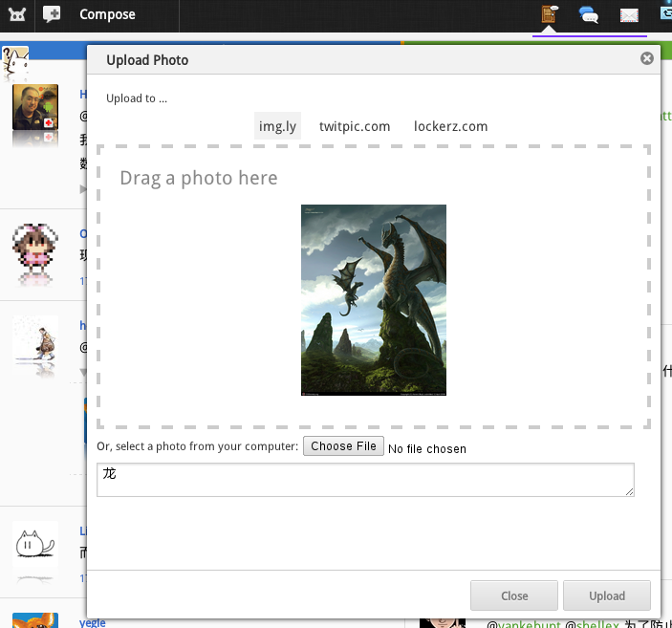
Task: Select lockerz.com upload service
Action: click(x=450, y=126)
